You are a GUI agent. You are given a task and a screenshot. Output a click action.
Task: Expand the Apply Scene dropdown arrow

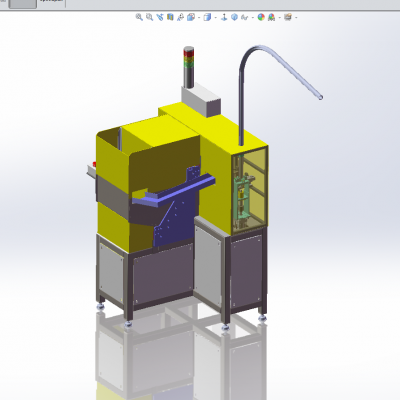(x=279, y=17)
